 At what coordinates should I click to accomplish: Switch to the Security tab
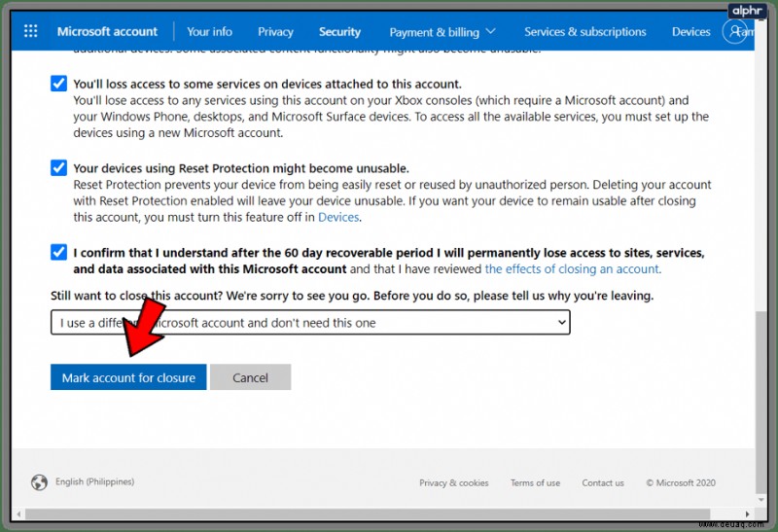click(339, 32)
